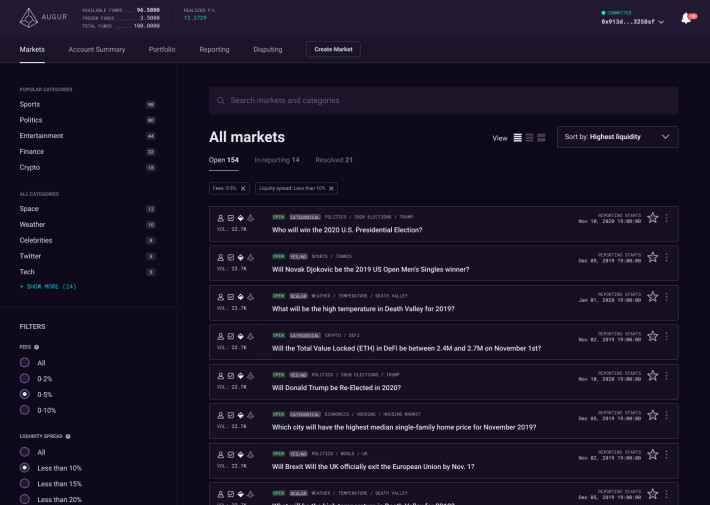Viewport: 710px width, 505px height.
Task: Select the Fees 0-2% radio option
Action: coord(25,379)
